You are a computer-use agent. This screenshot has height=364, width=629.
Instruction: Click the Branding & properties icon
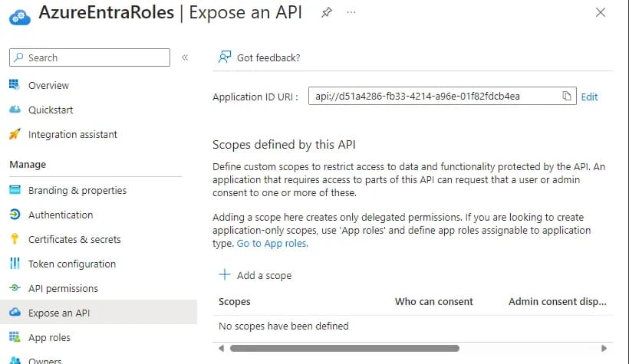[x=15, y=189]
